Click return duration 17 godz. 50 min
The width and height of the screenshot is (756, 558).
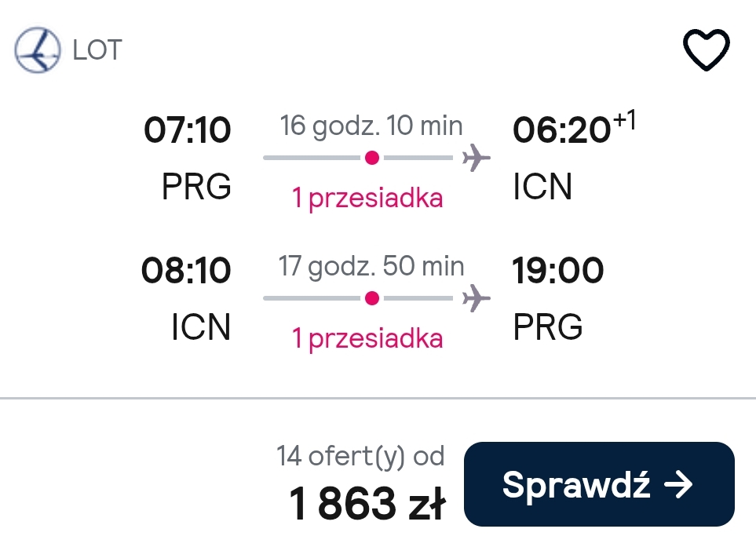371,267
